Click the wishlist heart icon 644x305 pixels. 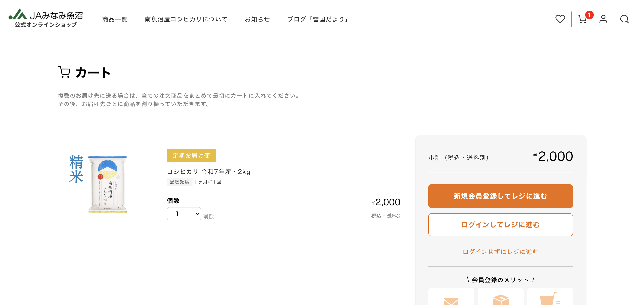(x=560, y=19)
